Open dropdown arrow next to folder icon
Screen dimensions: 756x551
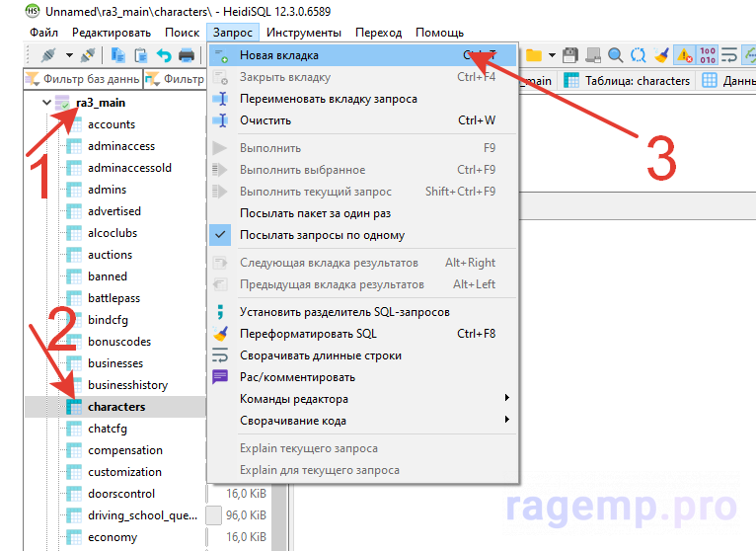(552, 55)
